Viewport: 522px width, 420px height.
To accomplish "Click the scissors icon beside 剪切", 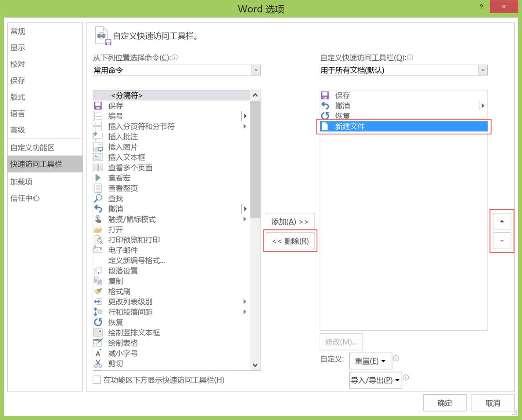I will (98, 363).
